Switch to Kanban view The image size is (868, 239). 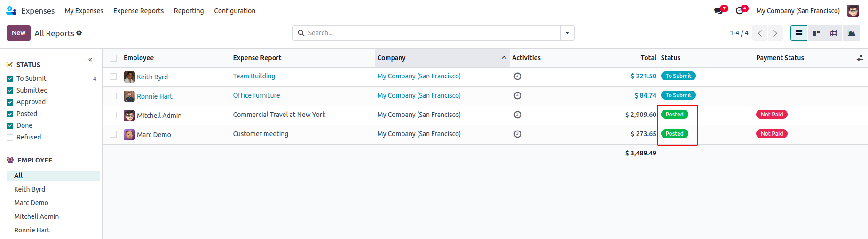pos(816,33)
